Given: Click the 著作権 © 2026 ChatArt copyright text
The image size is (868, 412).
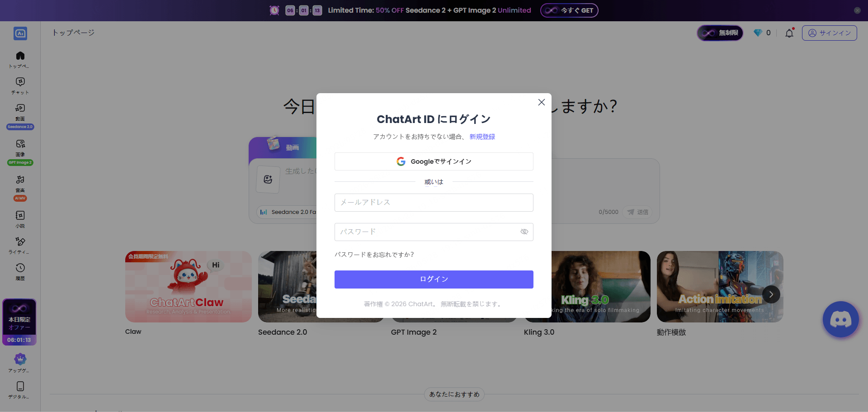Looking at the screenshot, I should [434, 304].
